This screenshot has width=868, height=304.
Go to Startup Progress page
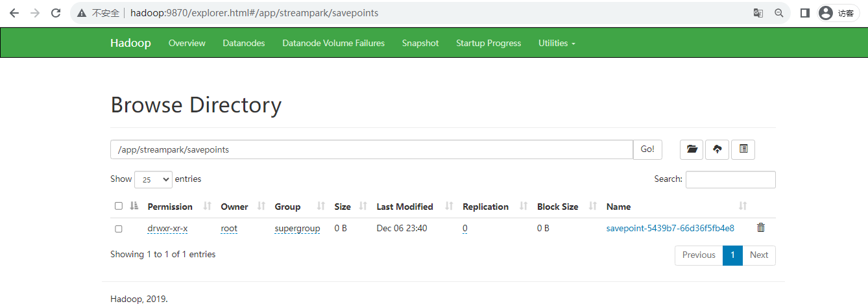pyautogui.click(x=488, y=43)
